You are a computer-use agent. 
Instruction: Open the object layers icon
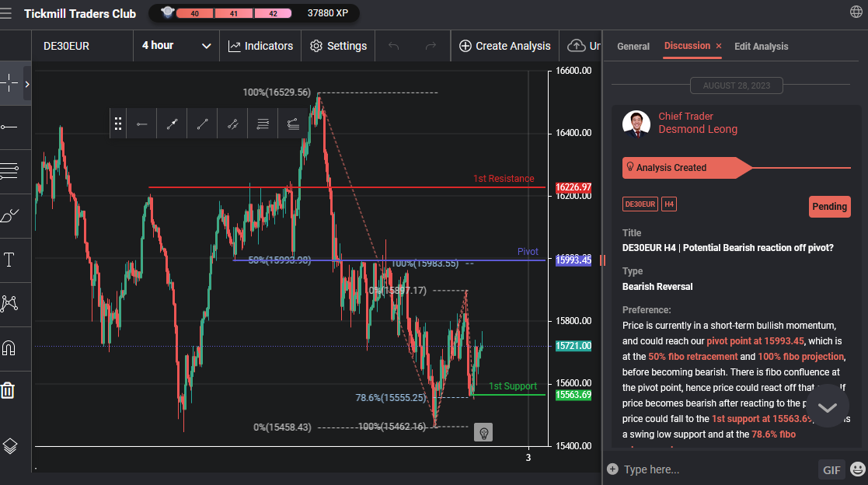(x=10, y=445)
